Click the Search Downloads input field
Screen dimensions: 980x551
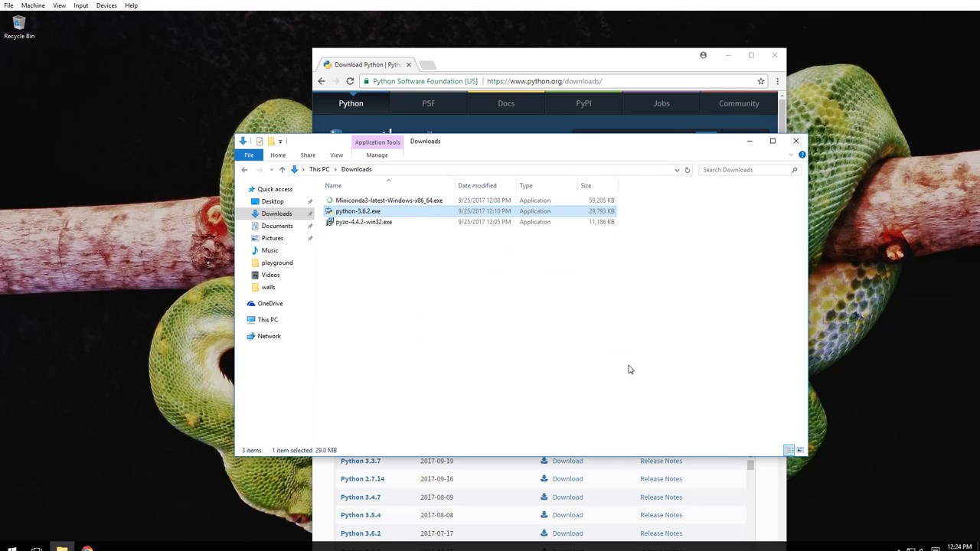(x=744, y=170)
